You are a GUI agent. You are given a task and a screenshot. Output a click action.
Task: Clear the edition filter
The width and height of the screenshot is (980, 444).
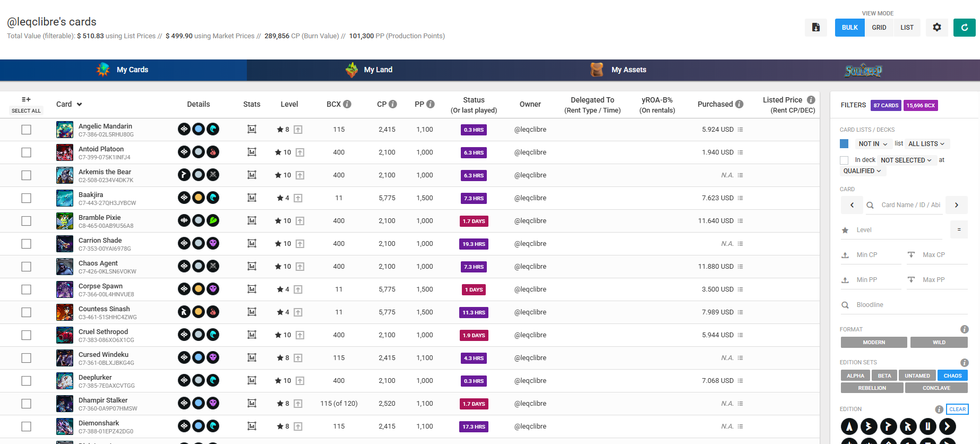coord(958,409)
